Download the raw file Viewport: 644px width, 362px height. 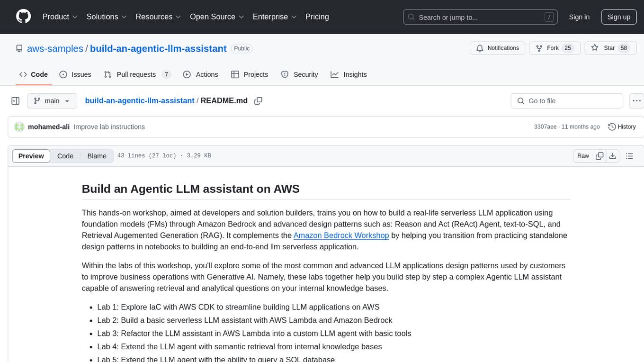pyautogui.click(x=612, y=156)
